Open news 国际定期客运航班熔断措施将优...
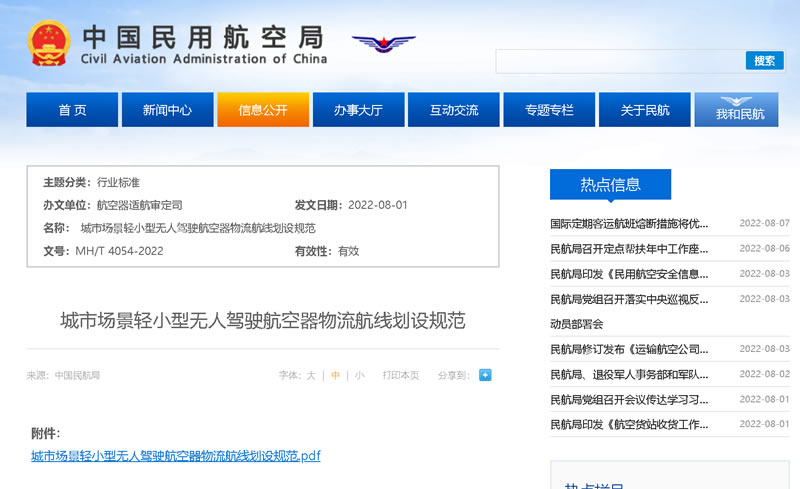The image size is (800, 489). [629, 224]
